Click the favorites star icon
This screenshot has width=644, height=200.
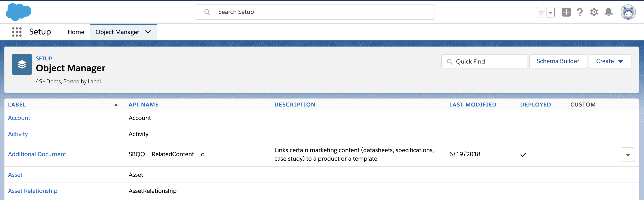pyautogui.click(x=541, y=12)
